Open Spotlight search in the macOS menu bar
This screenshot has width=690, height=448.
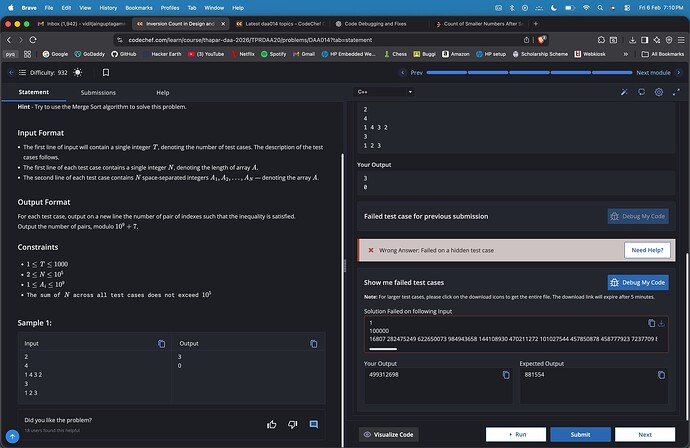(x=600, y=7)
